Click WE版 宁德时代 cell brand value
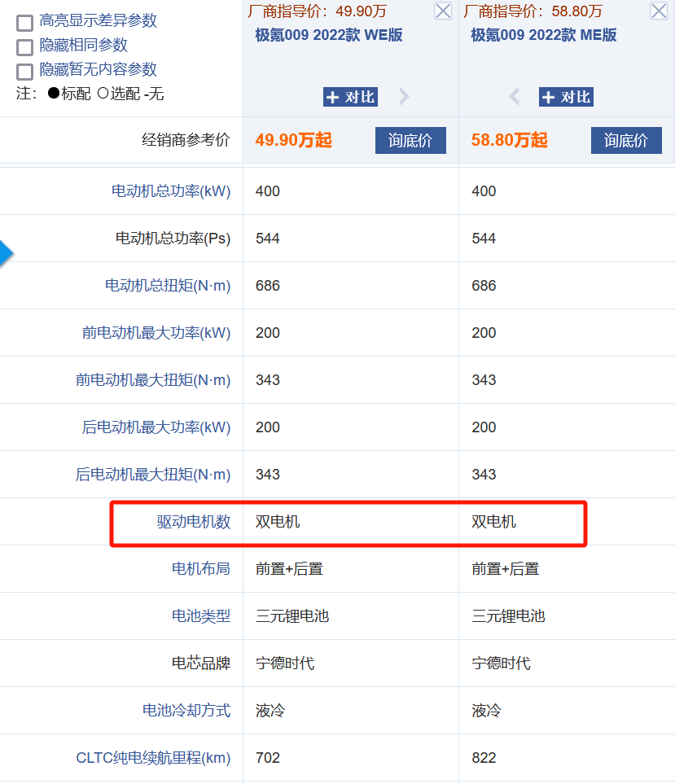 285,664
